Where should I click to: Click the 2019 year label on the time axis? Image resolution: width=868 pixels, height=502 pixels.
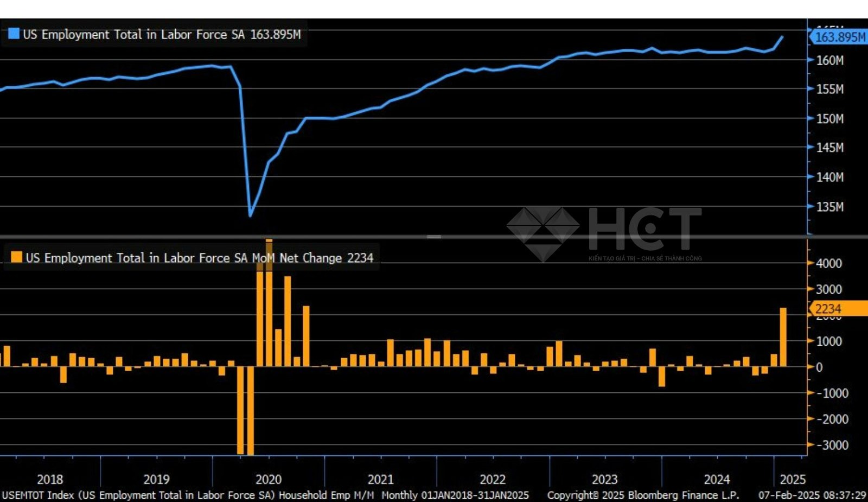(x=156, y=480)
